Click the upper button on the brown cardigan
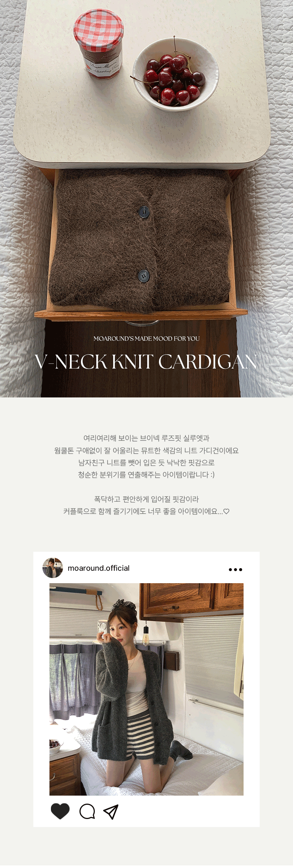 [144, 212]
